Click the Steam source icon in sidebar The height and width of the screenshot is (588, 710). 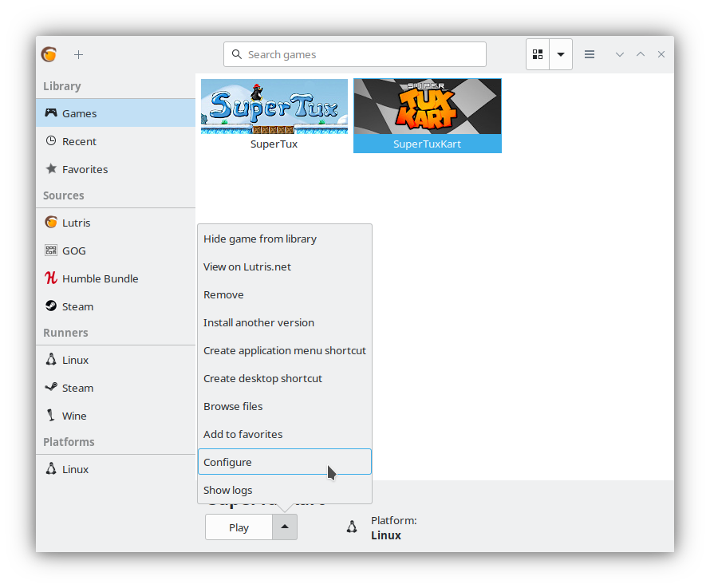click(51, 306)
